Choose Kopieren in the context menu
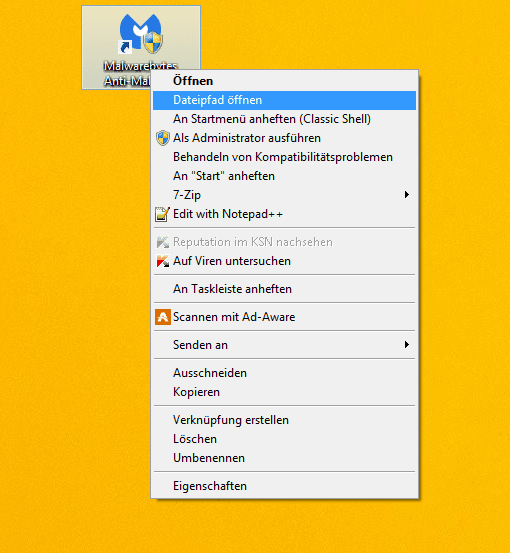This screenshot has height=553, width=510. coord(284,392)
